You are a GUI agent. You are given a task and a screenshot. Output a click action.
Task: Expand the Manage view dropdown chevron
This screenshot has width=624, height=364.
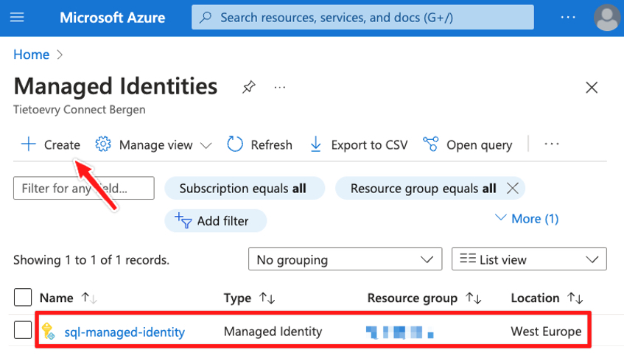click(x=206, y=146)
